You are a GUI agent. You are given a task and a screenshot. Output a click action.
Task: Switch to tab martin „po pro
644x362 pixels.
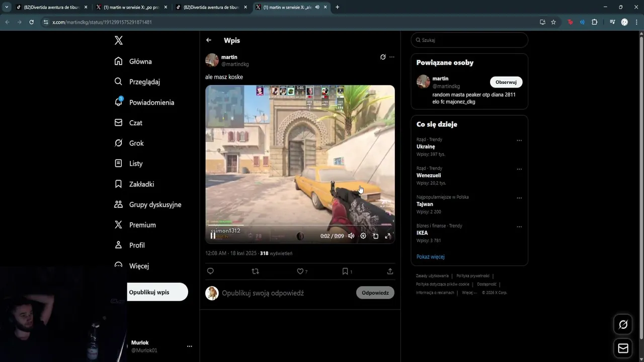click(132, 7)
